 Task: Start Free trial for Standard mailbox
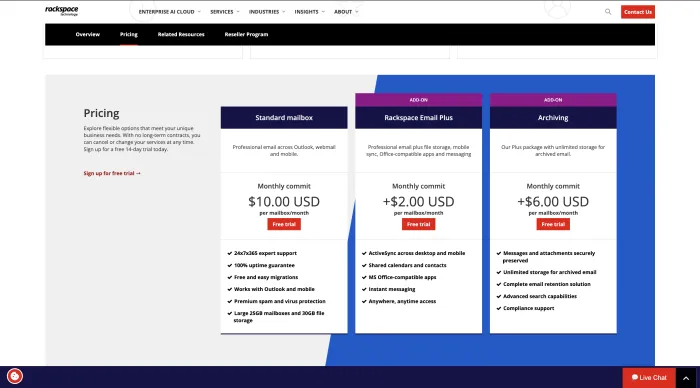coord(284,224)
